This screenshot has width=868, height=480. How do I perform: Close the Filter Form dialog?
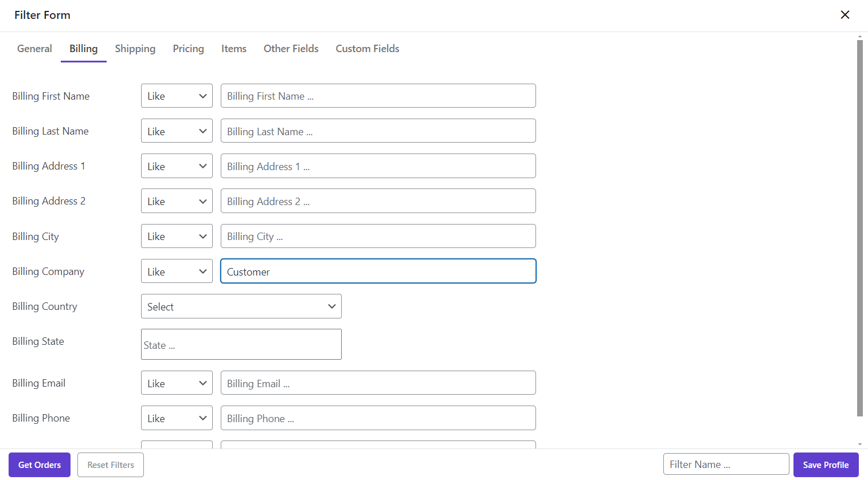coord(844,15)
